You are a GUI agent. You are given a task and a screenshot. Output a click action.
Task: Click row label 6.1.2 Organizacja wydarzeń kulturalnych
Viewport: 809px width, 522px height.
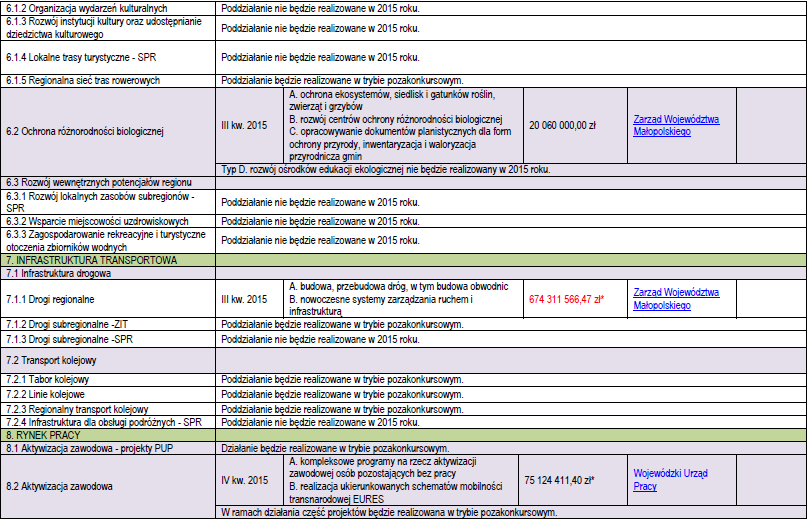(x=87, y=8)
